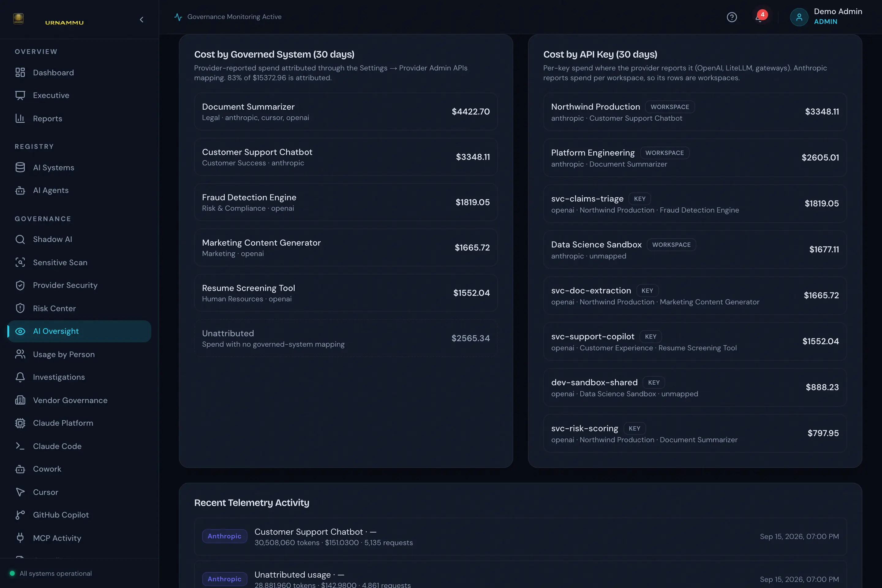The width and height of the screenshot is (882, 588).
Task: Click the Provider Security shield-check icon
Action: tap(20, 285)
